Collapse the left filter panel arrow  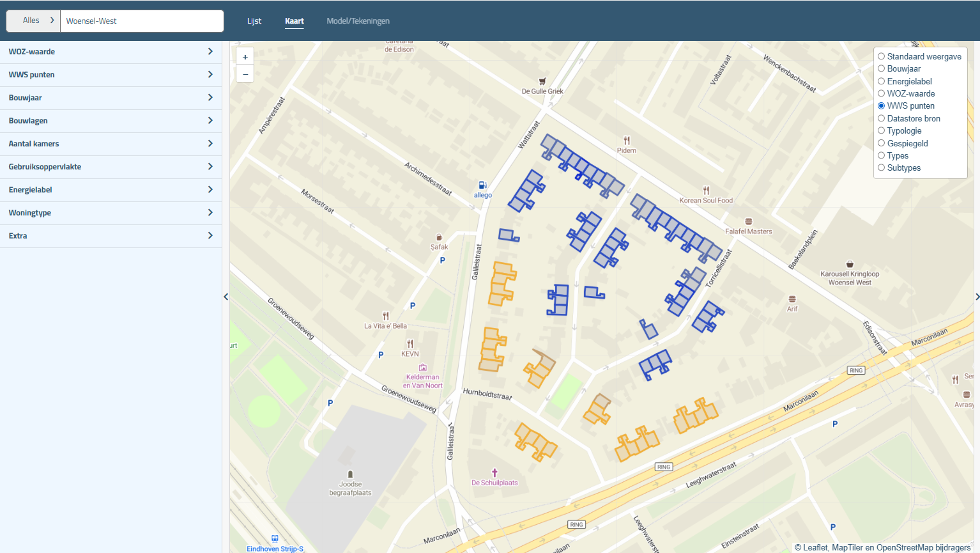[x=226, y=297]
